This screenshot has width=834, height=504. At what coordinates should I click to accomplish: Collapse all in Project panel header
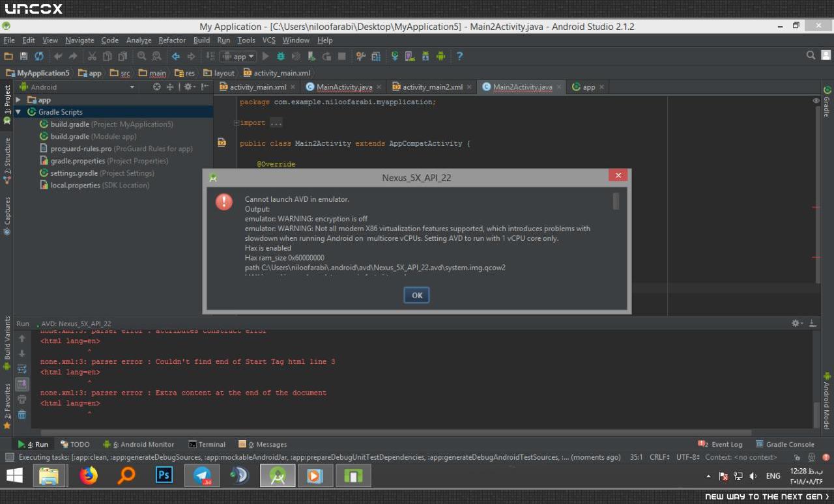tap(170, 87)
